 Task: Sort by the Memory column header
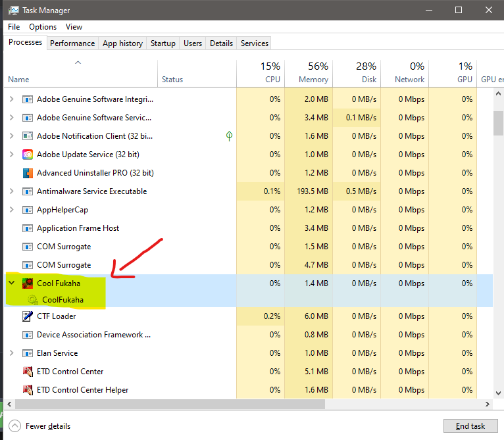point(309,74)
